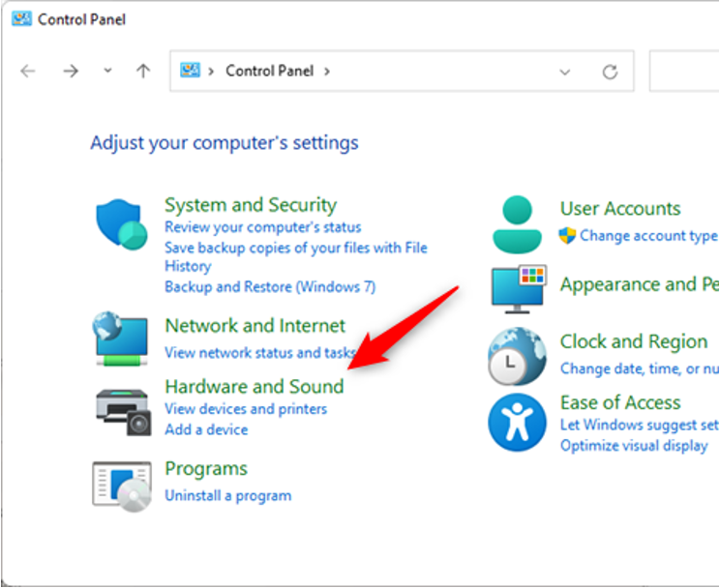Viewport: 720px width, 588px height.
Task: Click Change account type link
Action: coord(648,235)
